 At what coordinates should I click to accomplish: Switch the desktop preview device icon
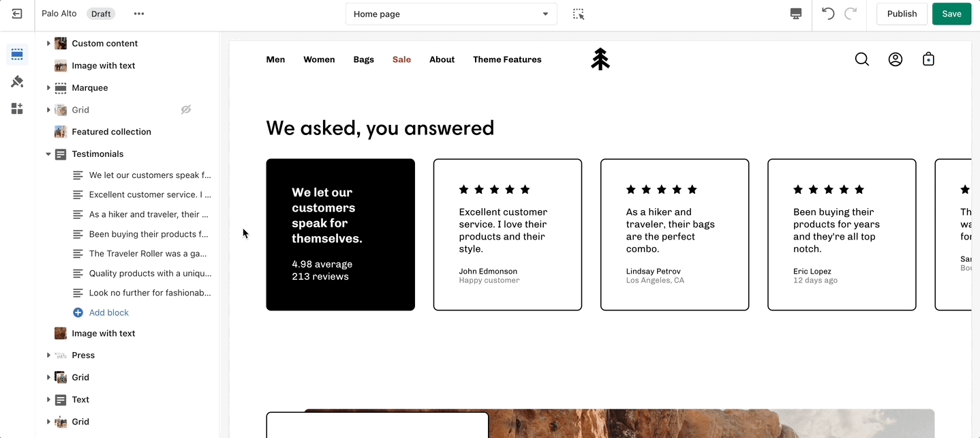click(x=795, y=14)
